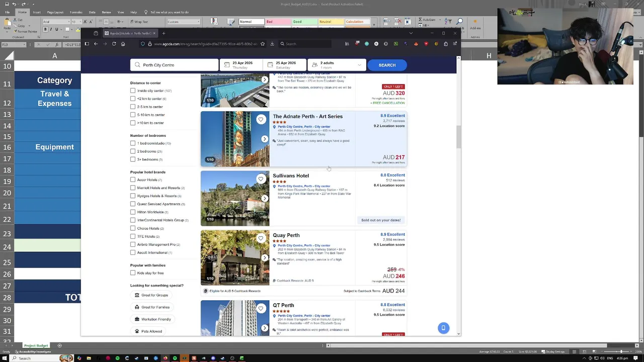644x362 pixels.
Task: Add a new sheet in Excel
Action: [59, 345]
